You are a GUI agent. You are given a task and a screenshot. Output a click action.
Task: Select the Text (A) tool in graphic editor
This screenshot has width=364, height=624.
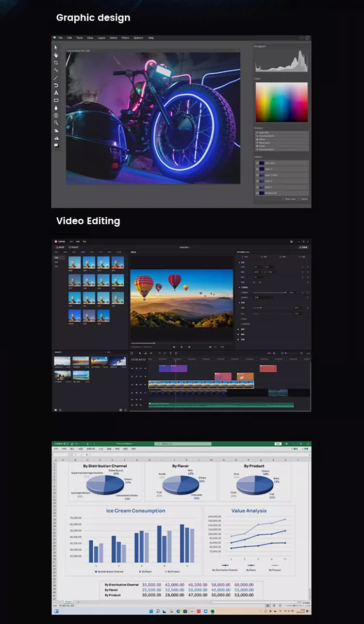pos(56,93)
